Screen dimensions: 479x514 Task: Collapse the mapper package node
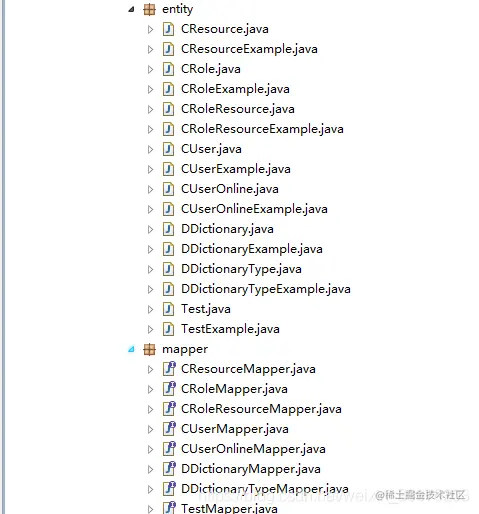click(x=131, y=350)
